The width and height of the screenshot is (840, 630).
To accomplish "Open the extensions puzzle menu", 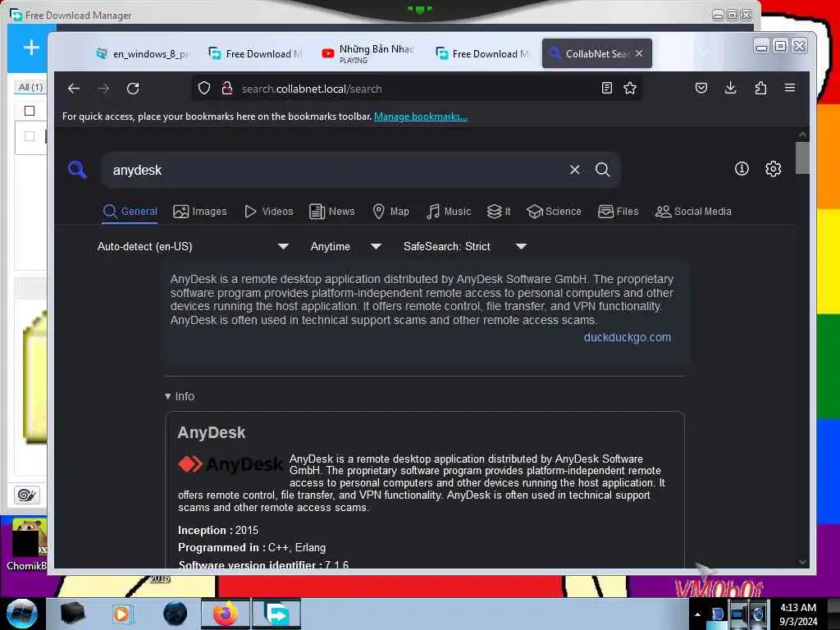I will click(x=760, y=88).
